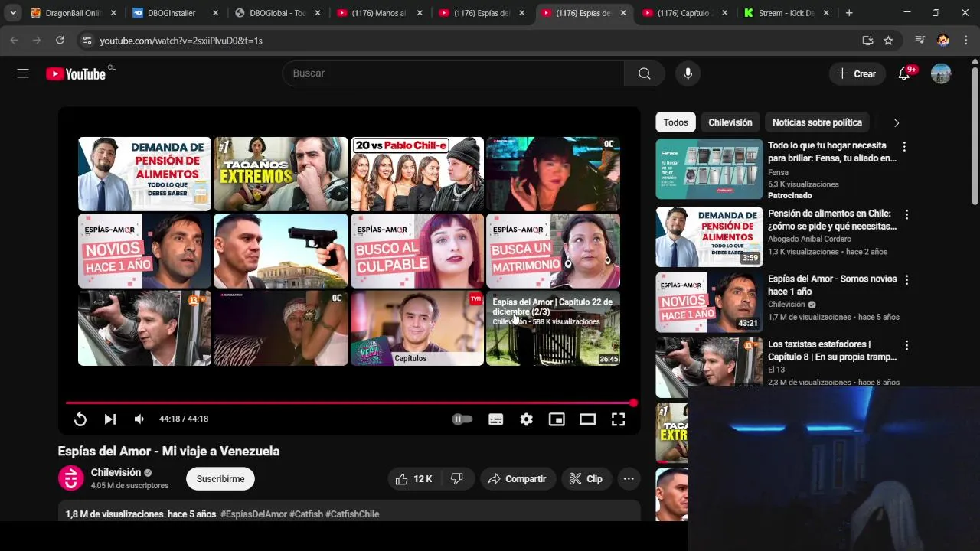Click the page vertical scrollbar

click(x=975, y=138)
